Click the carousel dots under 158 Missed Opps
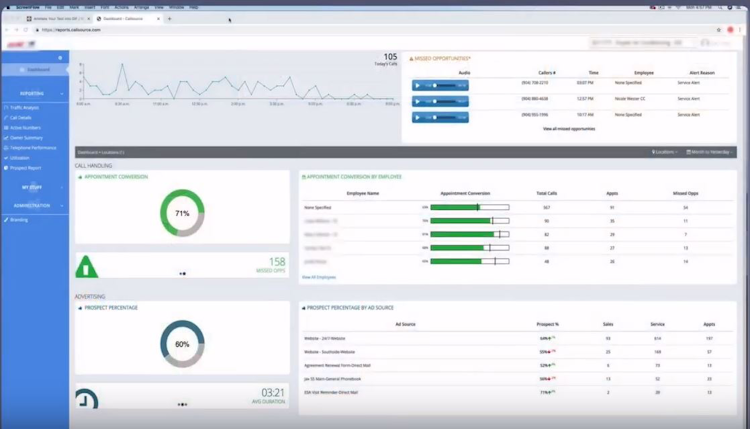Screen dimensions: 750x429 [x=182, y=274]
